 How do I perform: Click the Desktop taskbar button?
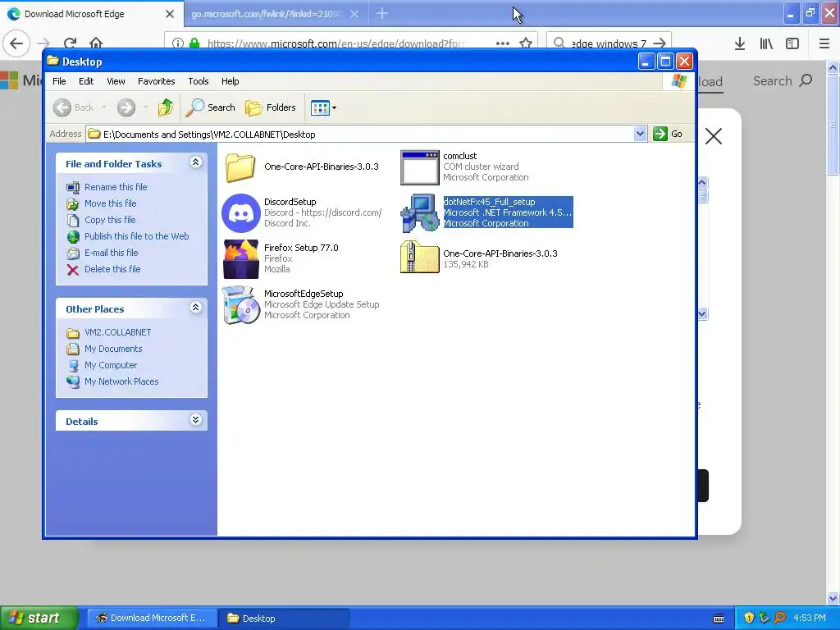click(283, 619)
